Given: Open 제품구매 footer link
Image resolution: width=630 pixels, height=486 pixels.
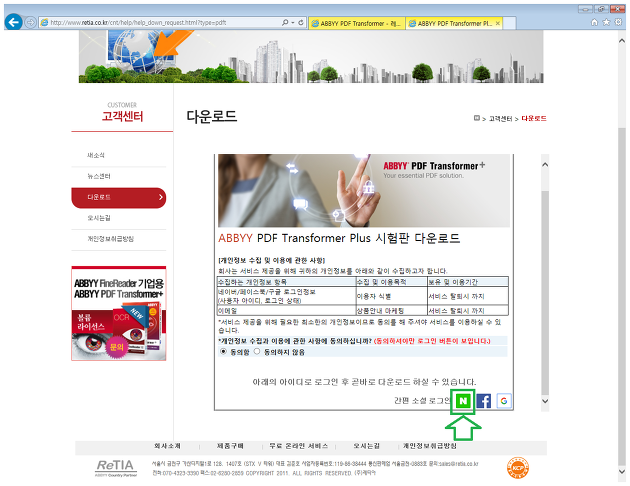Looking at the screenshot, I should pyautogui.click(x=230, y=446).
